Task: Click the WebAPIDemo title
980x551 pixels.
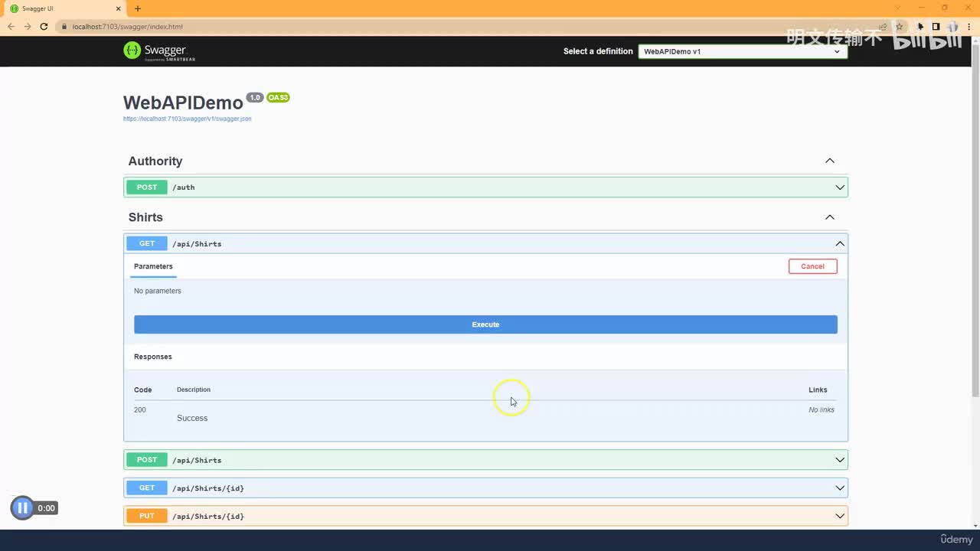Action: (183, 103)
